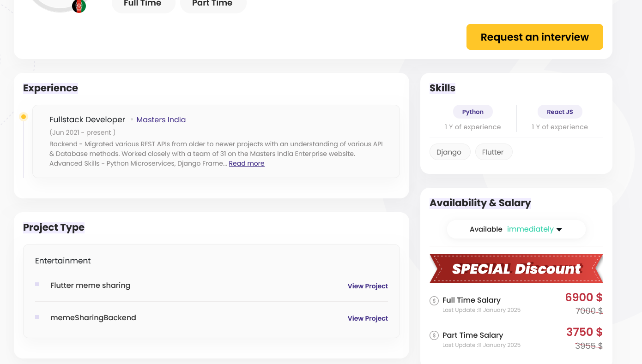Select the Part Time tag
Viewport: 642px width, 364px height.
212,4
